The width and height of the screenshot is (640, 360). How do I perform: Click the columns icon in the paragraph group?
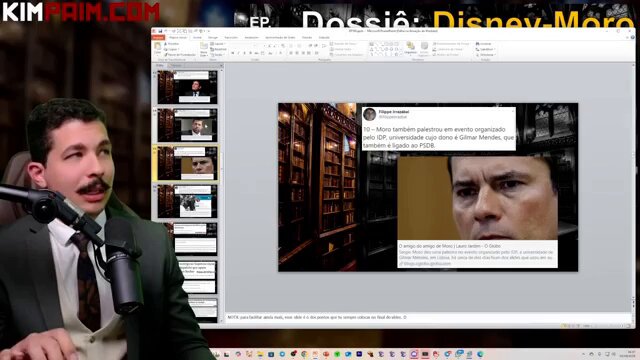[317, 53]
